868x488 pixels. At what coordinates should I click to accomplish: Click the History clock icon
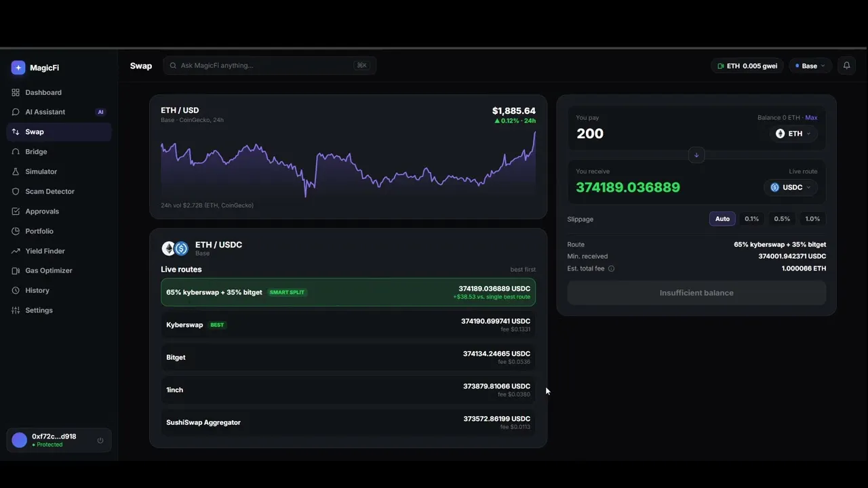click(x=16, y=290)
